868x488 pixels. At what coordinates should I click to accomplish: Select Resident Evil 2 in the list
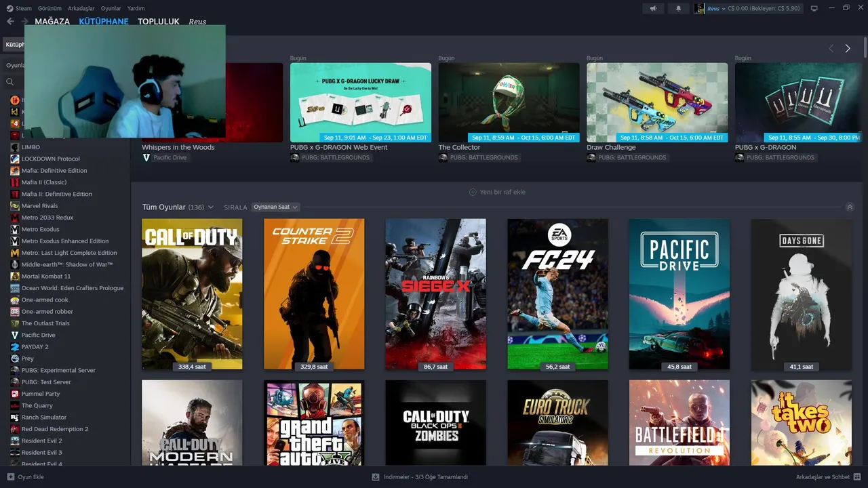pos(41,441)
